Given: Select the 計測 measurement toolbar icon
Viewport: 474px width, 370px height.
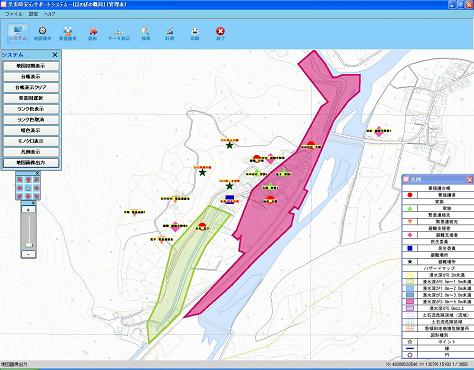Looking at the screenshot, I should point(170,33).
